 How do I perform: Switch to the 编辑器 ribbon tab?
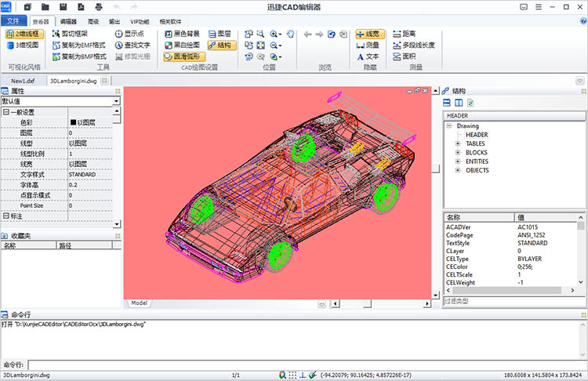(68, 22)
